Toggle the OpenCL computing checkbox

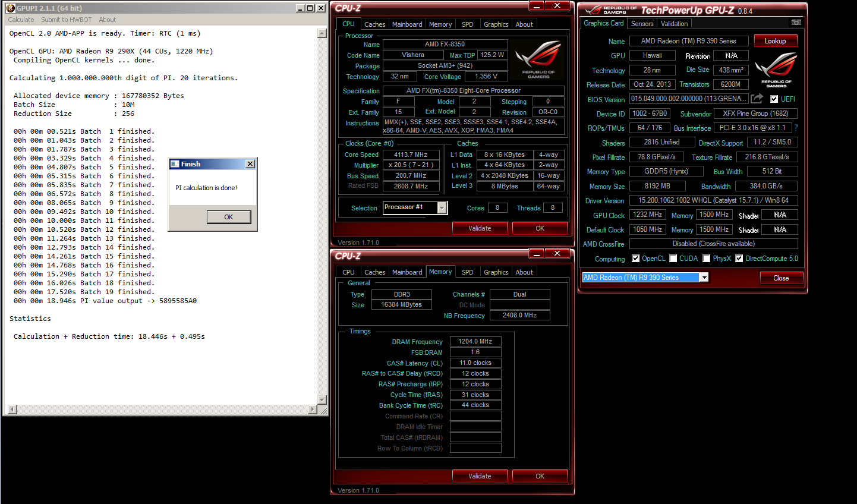click(636, 259)
